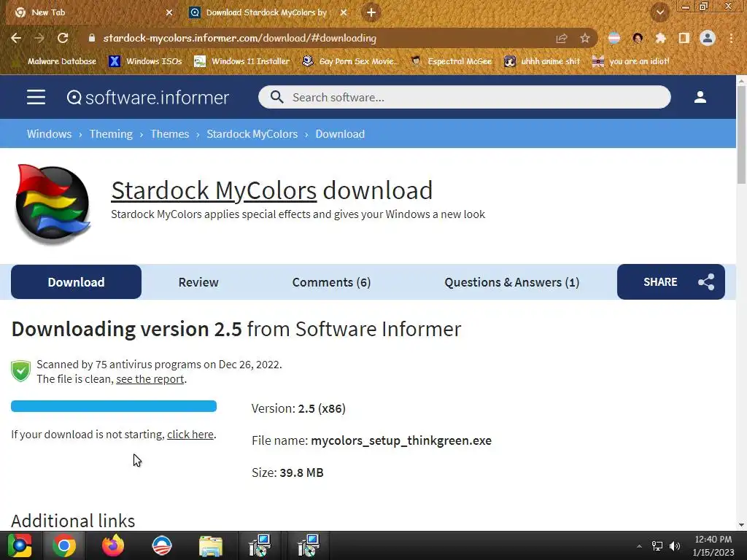Click the blue download progress bar
Viewport: 747px width, 560px height.
114,406
